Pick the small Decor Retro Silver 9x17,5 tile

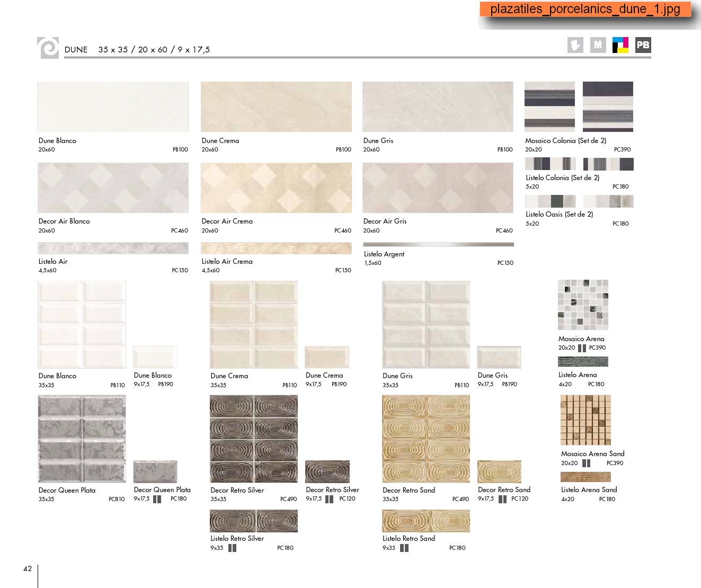pyautogui.click(x=327, y=471)
